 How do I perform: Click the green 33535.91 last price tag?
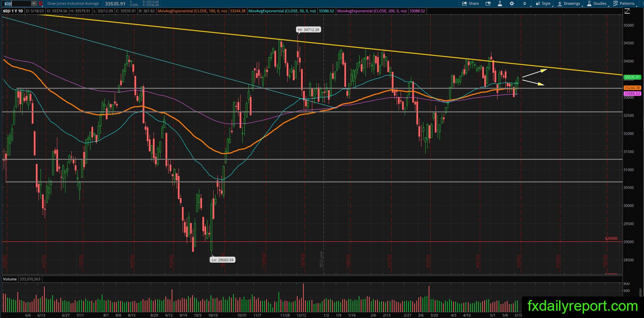[632, 78]
